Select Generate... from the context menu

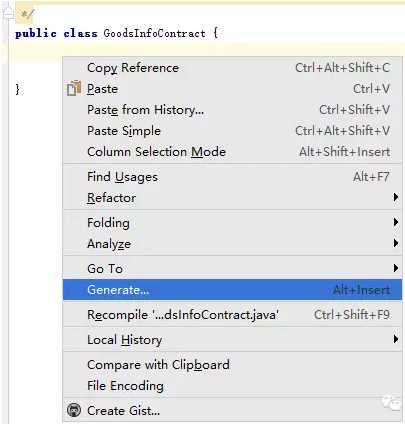(232, 290)
